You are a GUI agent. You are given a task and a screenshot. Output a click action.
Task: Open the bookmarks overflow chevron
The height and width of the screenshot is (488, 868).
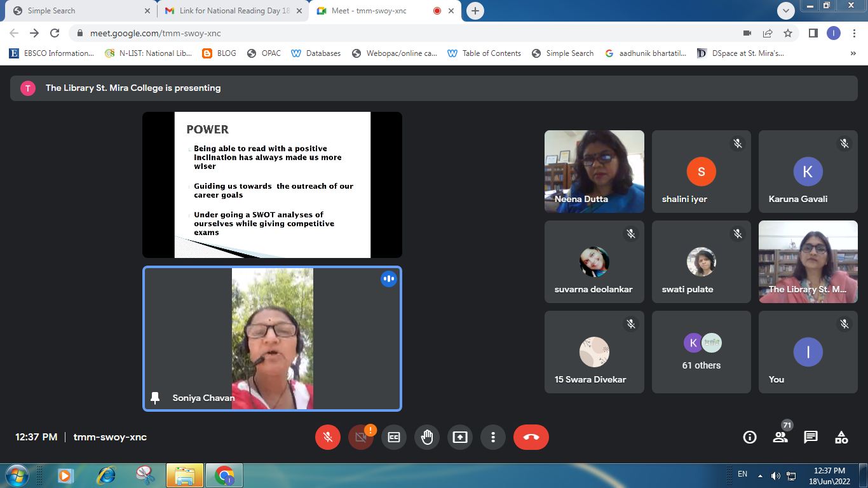853,53
